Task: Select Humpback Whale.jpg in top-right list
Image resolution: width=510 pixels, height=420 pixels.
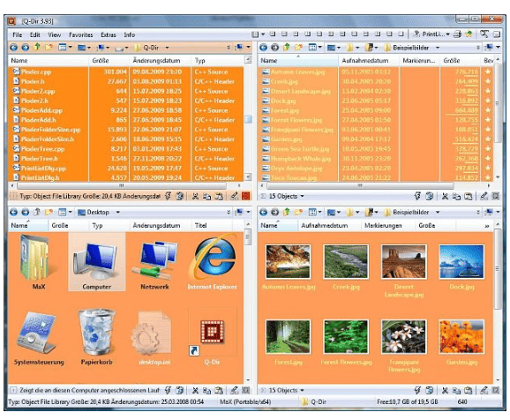Action: pos(376,159)
